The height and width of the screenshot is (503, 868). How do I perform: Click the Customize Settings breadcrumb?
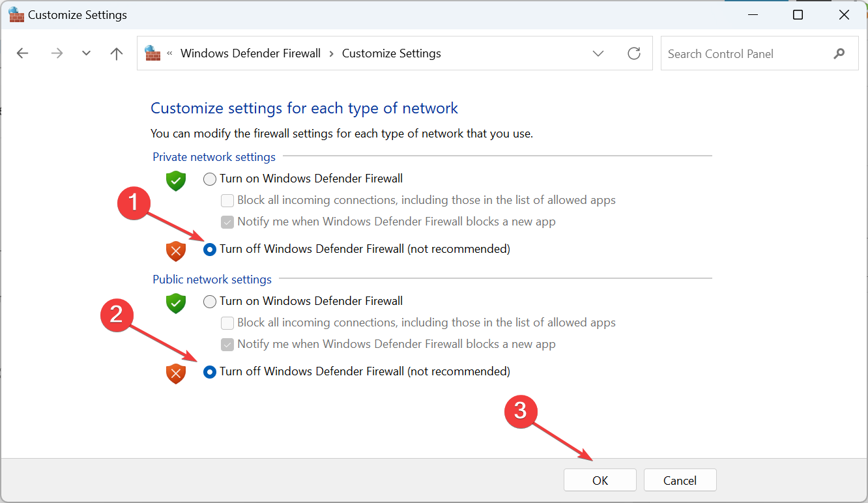point(392,53)
